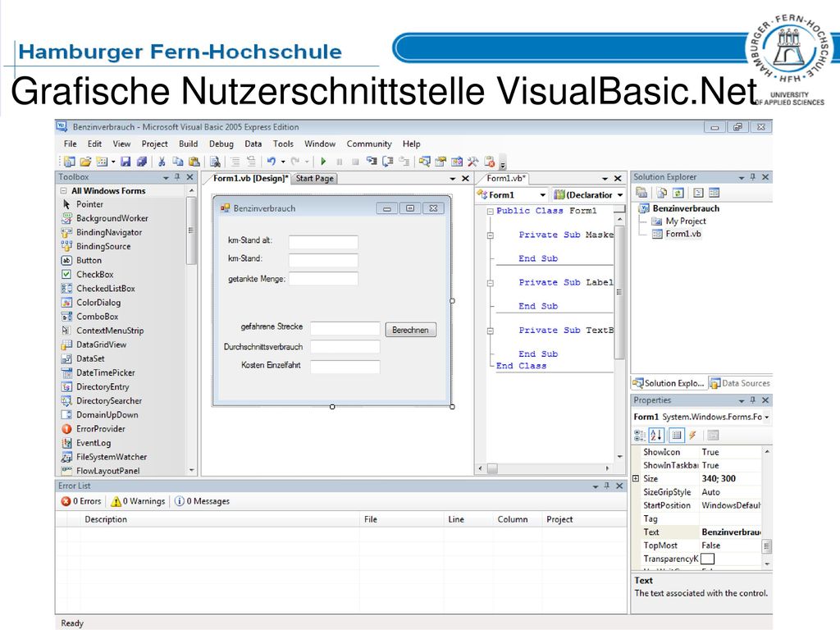The width and height of the screenshot is (840, 630).
Task: Click the Toolbox vertical scrollbar thumb
Action: click(x=191, y=231)
